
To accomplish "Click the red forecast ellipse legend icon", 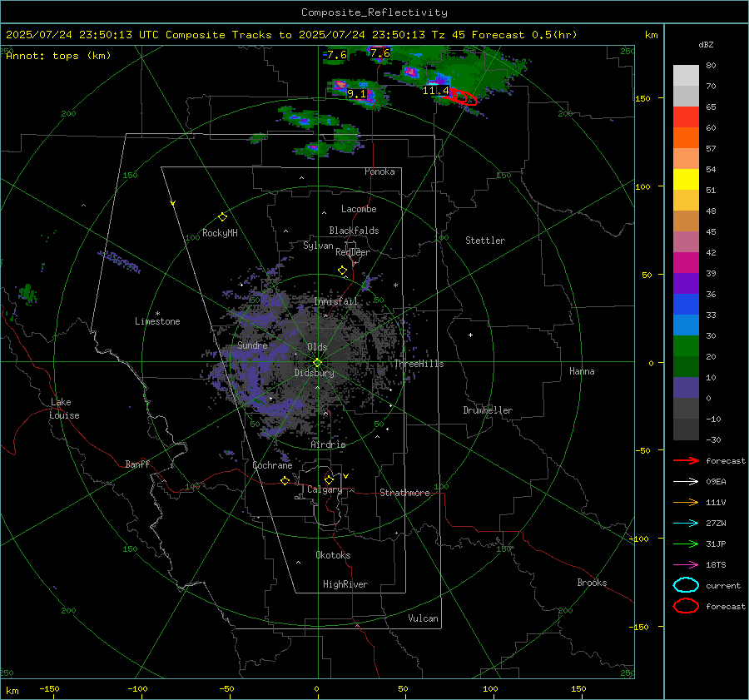I will point(686,606).
